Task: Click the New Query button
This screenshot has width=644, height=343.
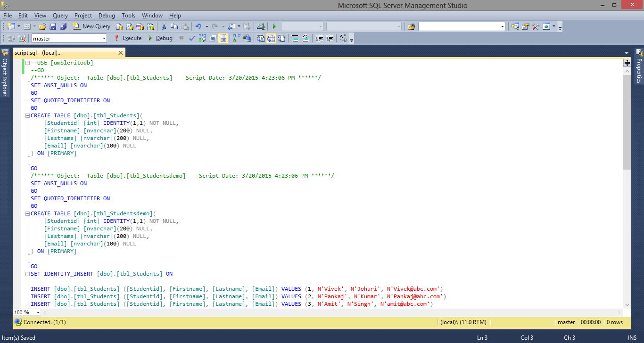Action: tap(92, 26)
